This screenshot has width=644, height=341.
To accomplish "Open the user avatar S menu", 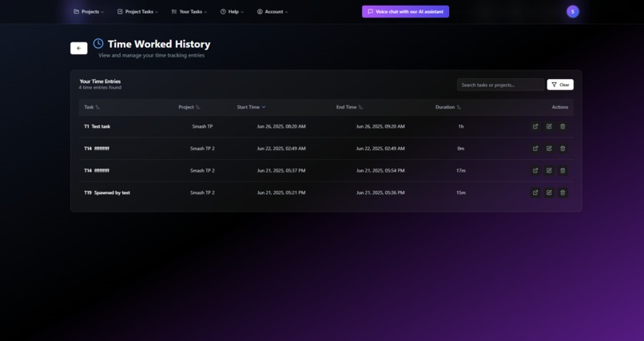I will click(x=573, y=11).
